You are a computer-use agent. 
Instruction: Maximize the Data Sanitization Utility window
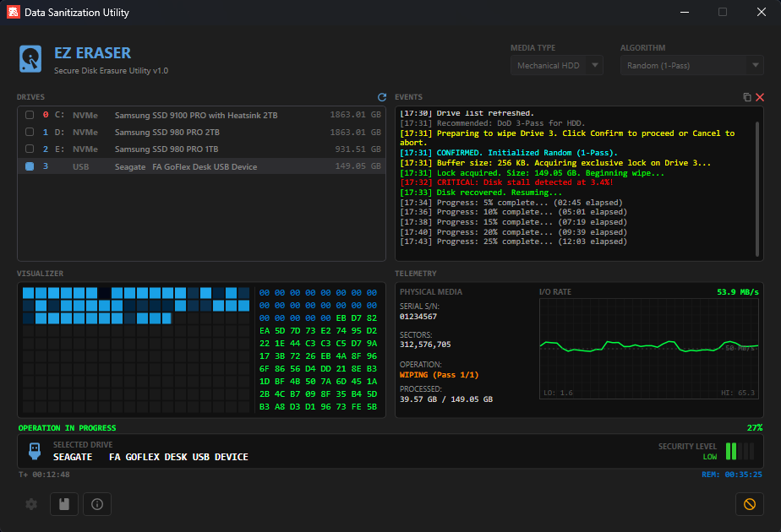point(722,12)
